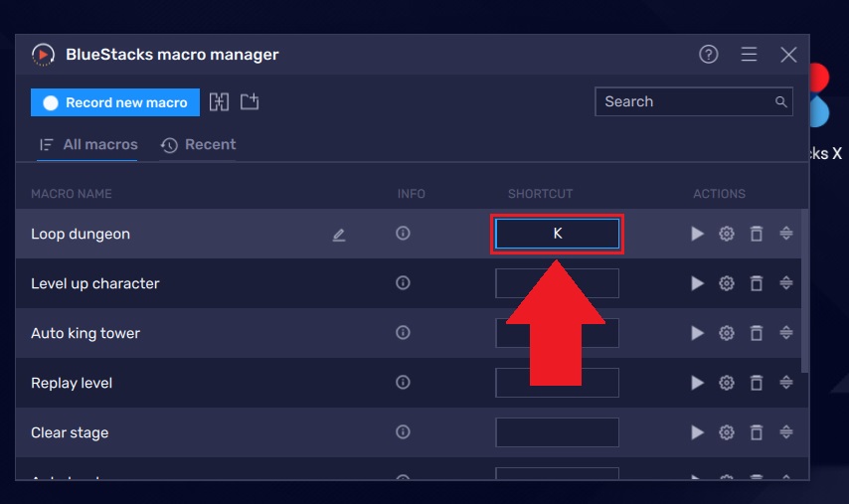This screenshot has width=849, height=504.
Task: Show info for Replay level macro
Action: (x=403, y=382)
